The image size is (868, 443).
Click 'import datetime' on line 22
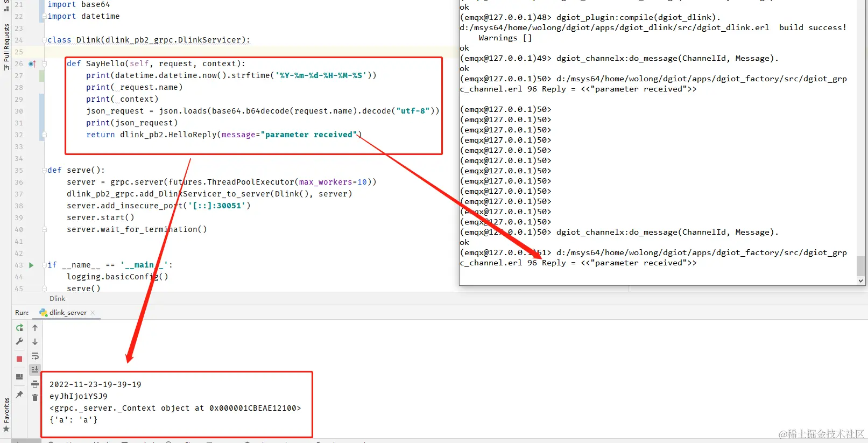coord(83,16)
